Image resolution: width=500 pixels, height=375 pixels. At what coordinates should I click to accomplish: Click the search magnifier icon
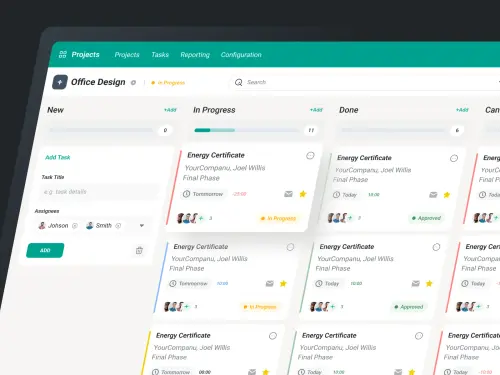239,82
